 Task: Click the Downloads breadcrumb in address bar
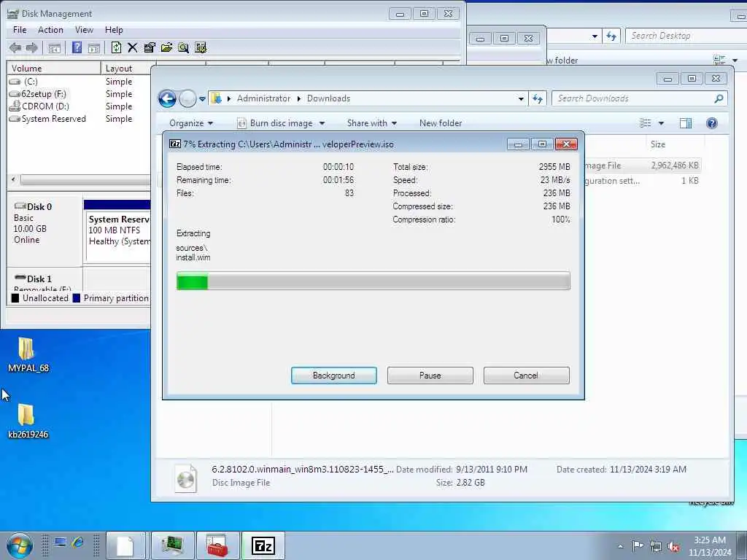pos(328,98)
